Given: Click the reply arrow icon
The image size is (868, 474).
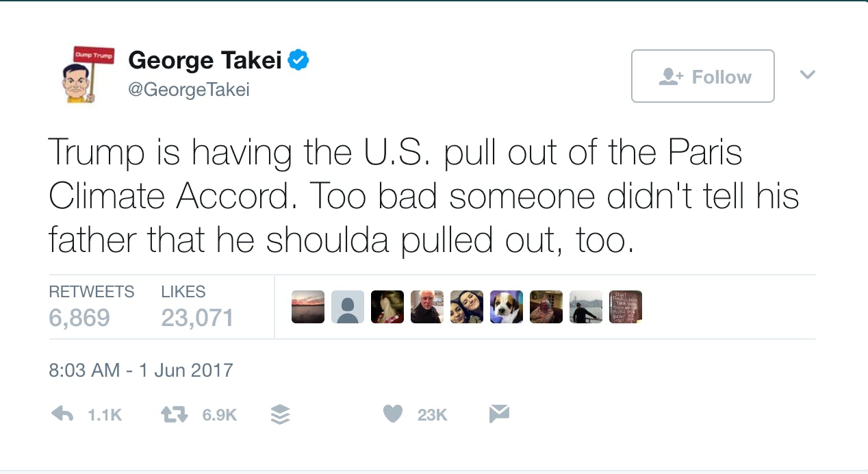Looking at the screenshot, I should pyautogui.click(x=63, y=414).
